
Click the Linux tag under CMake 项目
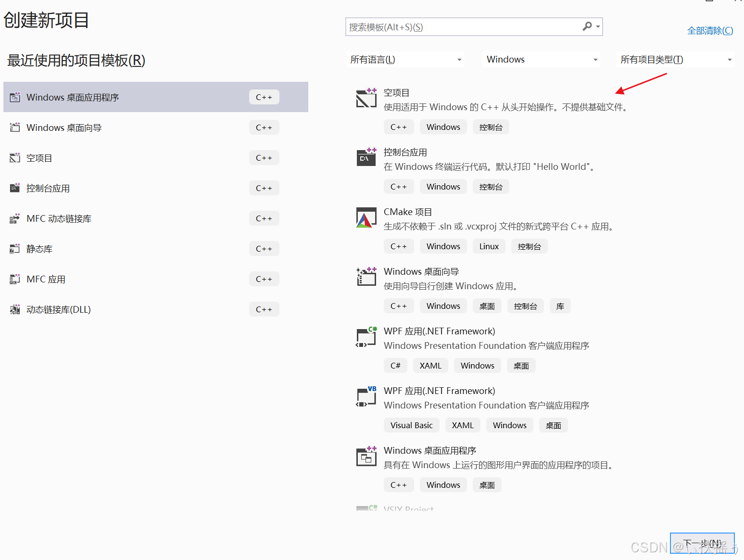[x=489, y=246]
